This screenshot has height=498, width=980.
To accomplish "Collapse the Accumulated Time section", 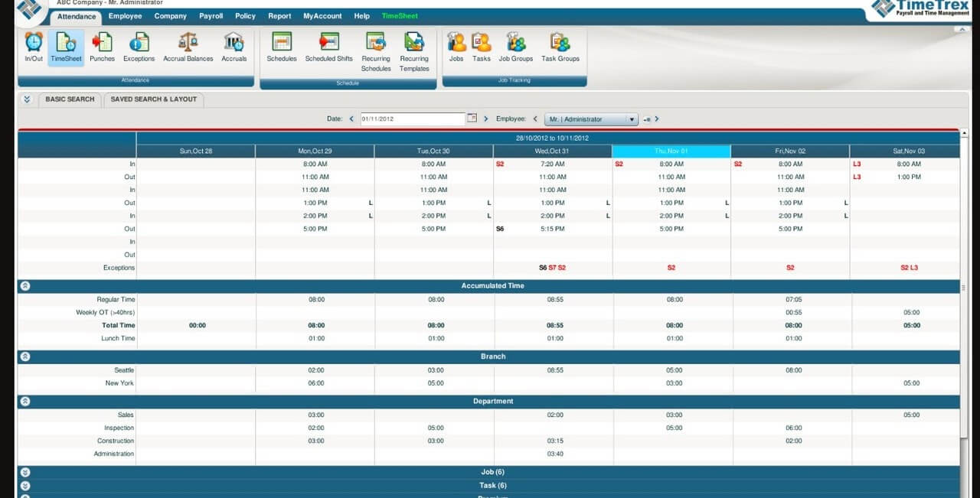I will (x=25, y=285).
